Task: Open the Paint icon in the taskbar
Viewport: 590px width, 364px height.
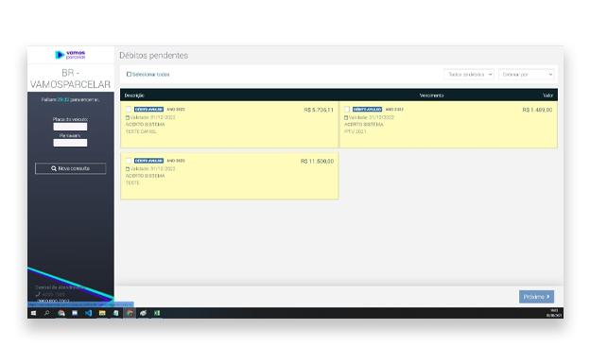Action: pyautogui.click(x=143, y=313)
